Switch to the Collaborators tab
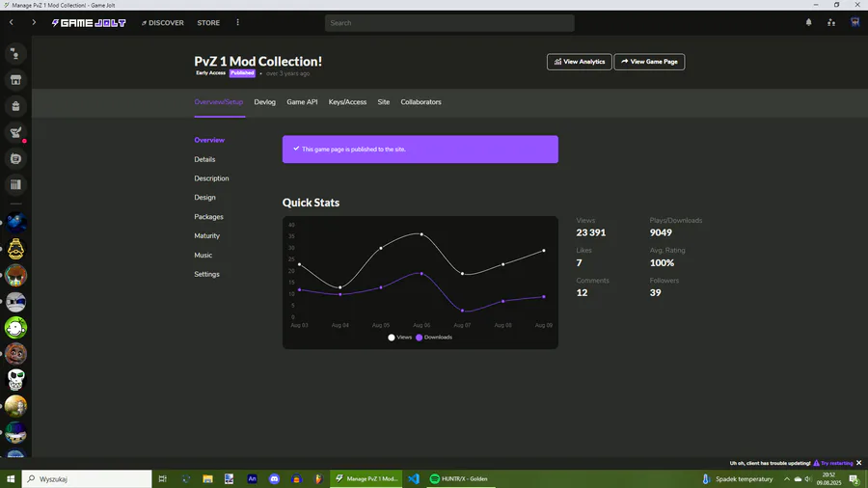This screenshot has height=488, width=868. [x=420, y=102]
